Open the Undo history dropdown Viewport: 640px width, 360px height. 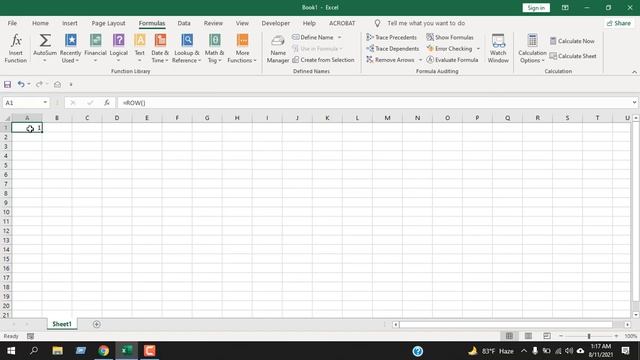coord(29,84)
